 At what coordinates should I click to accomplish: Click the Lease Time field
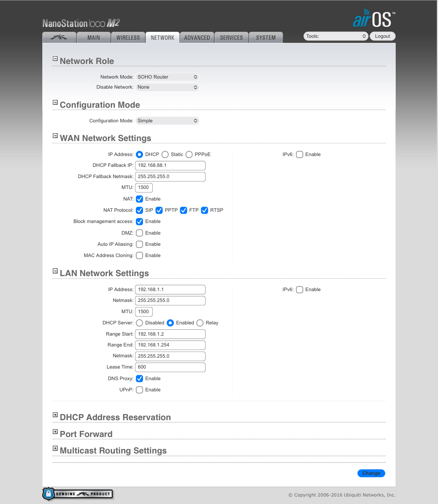[x=170, y=367]
